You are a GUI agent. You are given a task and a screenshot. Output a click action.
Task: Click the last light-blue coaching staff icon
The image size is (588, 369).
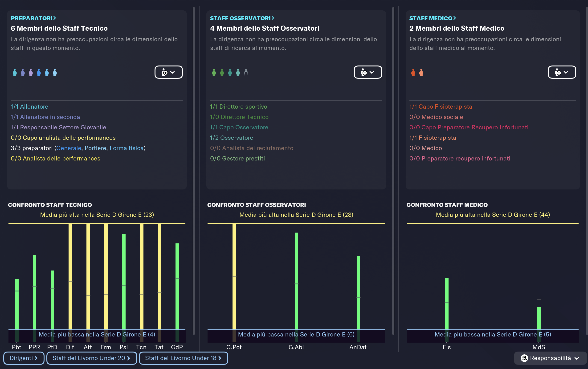pyautogui.click(x=55, y=73)
